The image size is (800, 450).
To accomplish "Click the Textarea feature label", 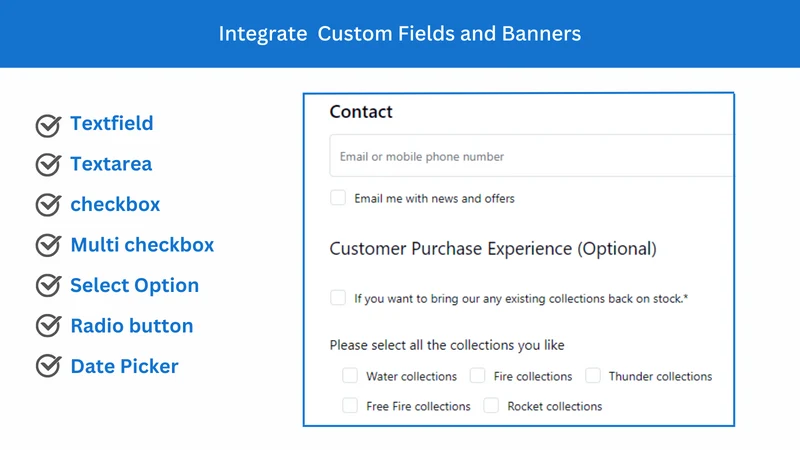I will click(111, 164).
